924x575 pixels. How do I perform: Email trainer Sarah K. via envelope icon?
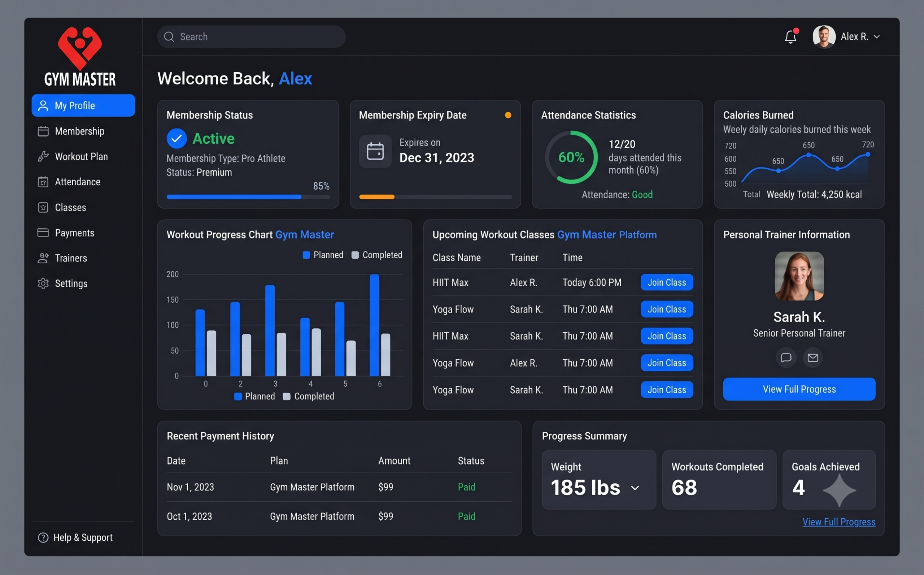click(x=813, y=358)
